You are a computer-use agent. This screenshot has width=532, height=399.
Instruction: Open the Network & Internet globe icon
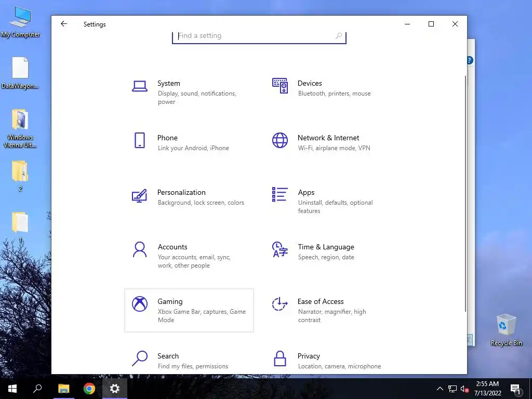point(280,140)
